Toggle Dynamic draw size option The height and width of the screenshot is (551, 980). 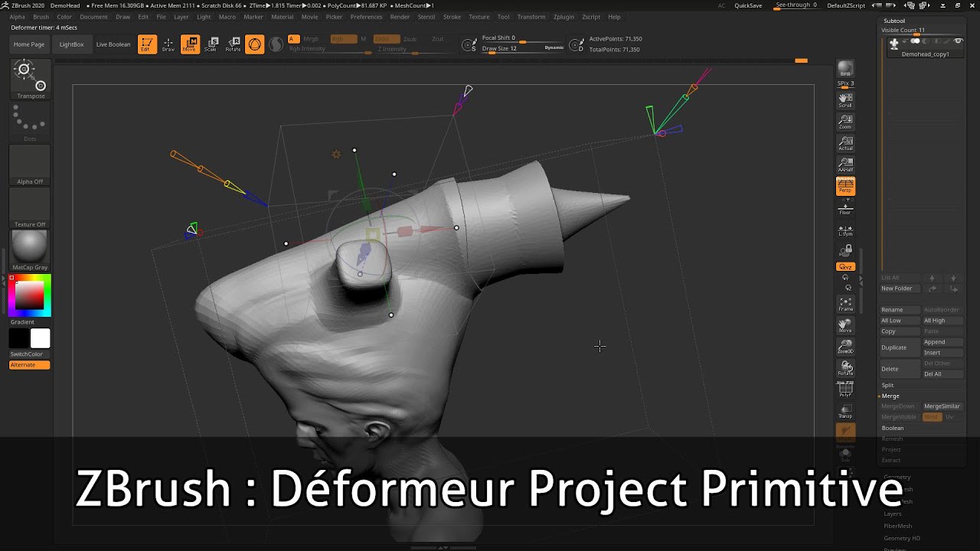pos(554,47)
